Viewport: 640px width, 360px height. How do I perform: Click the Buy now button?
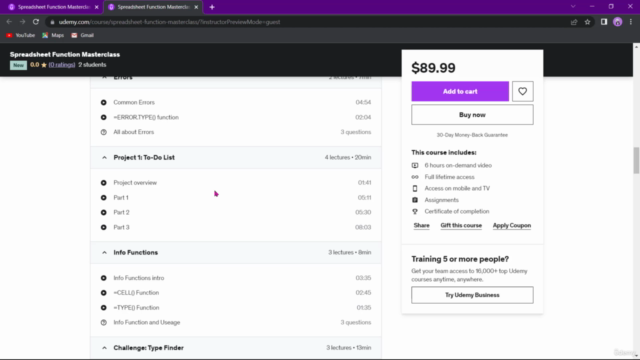pyautogui.click(x=472, y=115)
